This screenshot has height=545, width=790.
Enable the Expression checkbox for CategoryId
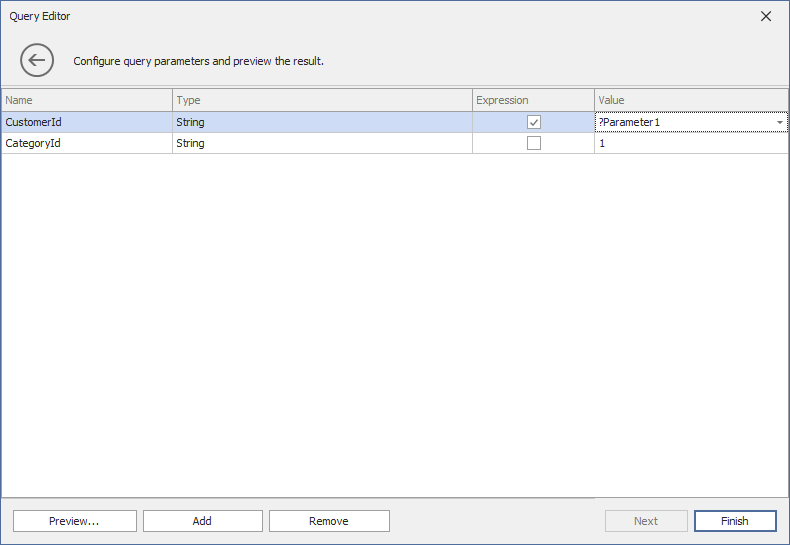(x=534, y=143)
